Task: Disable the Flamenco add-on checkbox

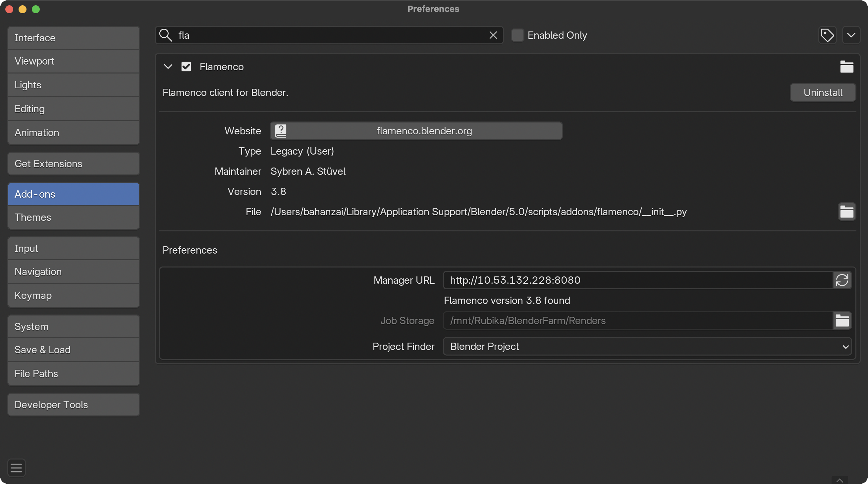Action: click(186, 67)
